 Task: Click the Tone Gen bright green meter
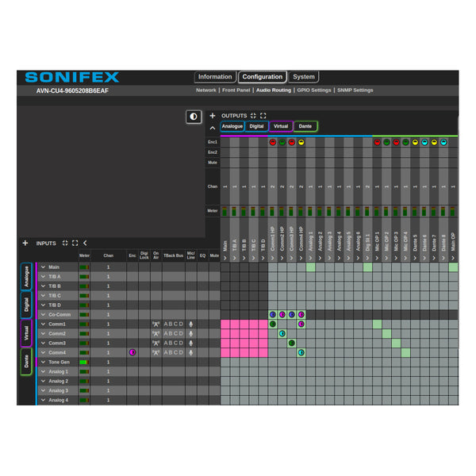click(84, 363)
